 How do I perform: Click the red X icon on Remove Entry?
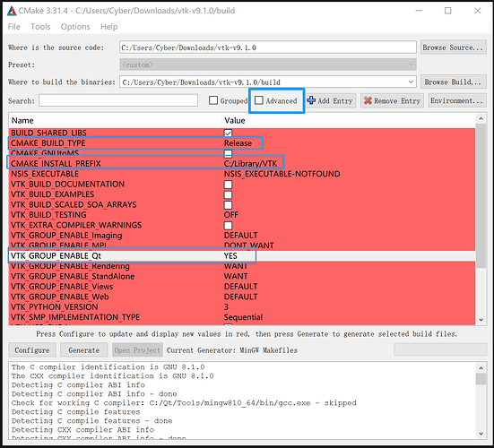[x=368, y=100]
